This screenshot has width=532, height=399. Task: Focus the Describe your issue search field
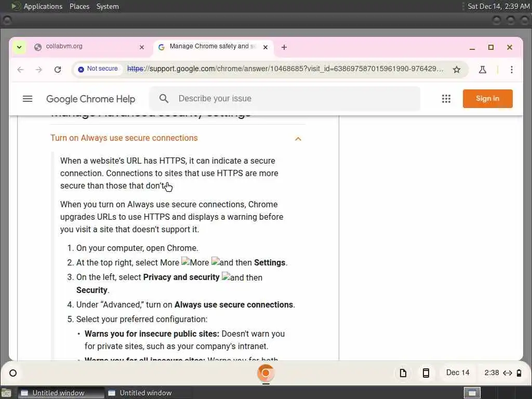pos(285,98)
